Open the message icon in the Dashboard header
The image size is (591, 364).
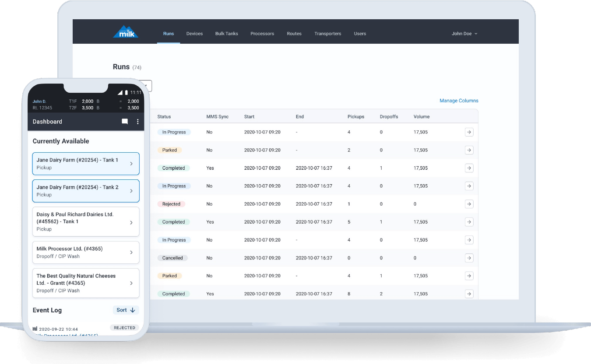coord(125,121)
